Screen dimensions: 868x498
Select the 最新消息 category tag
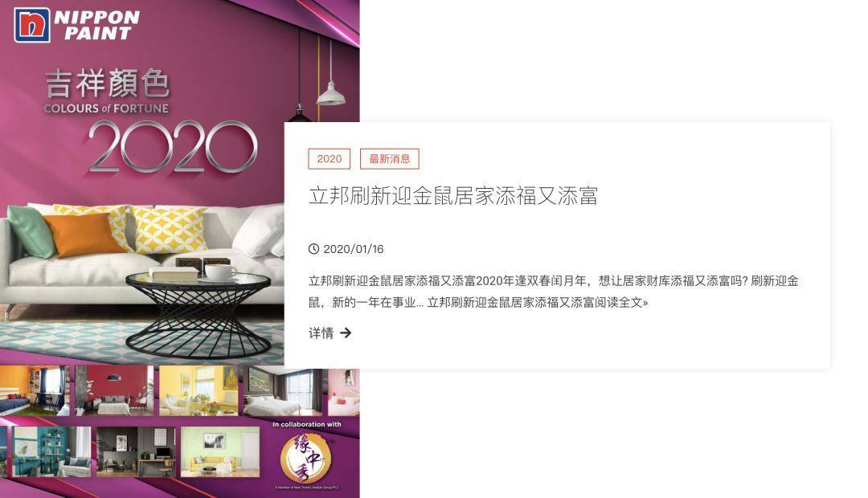(x=390, y=159)
